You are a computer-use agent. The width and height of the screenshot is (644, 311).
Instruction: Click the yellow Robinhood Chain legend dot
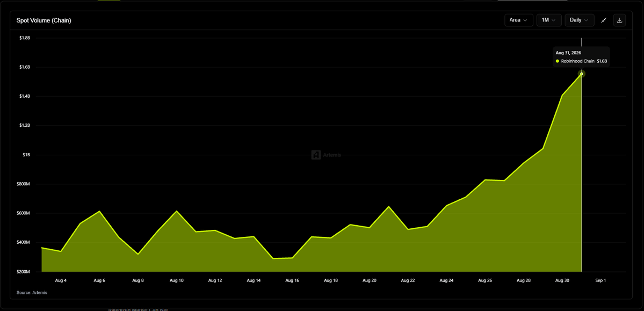558,61
